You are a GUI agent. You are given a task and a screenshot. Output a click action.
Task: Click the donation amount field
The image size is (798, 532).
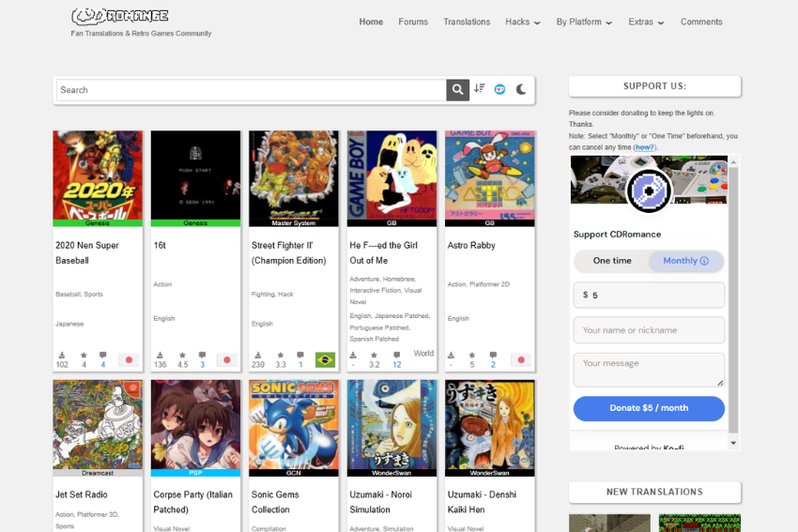pos(649,295)
